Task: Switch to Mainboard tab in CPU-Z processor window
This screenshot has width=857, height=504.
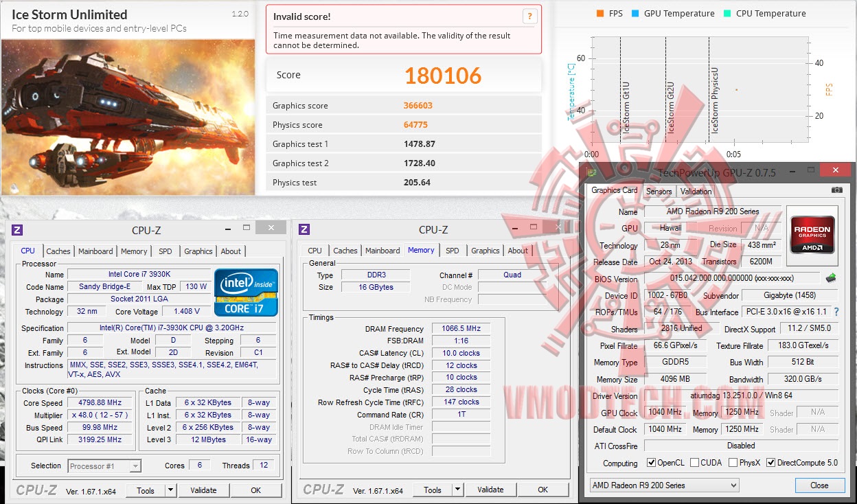Action: coord(95,251)
